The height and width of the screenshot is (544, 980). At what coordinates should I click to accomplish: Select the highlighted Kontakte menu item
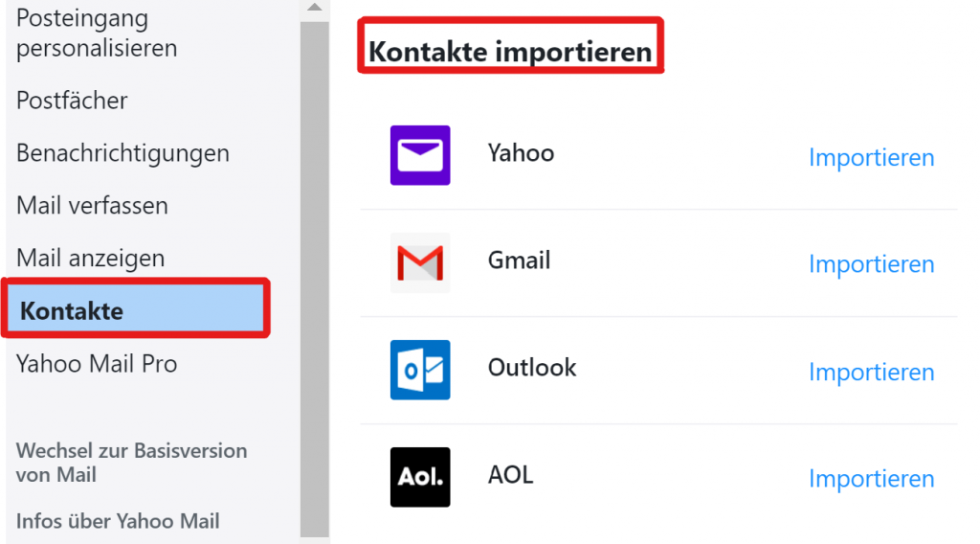pos(136,308)
